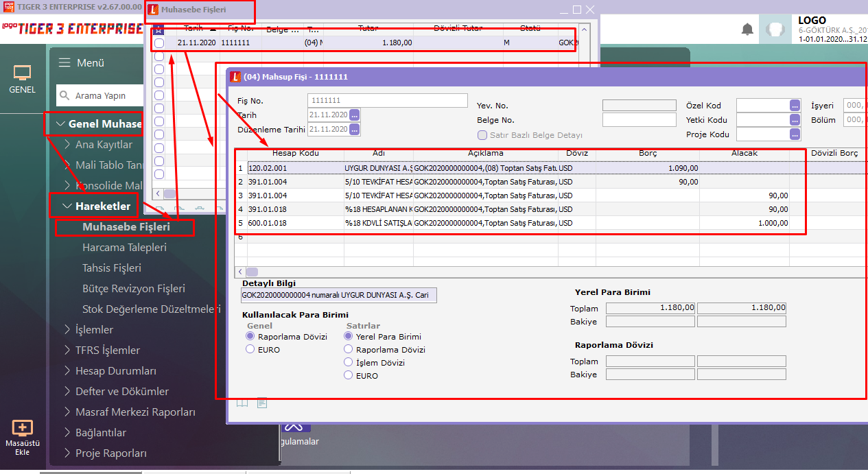
Task: Open Muhasebe Fişleri menu item
Action: tap(126, 227)
